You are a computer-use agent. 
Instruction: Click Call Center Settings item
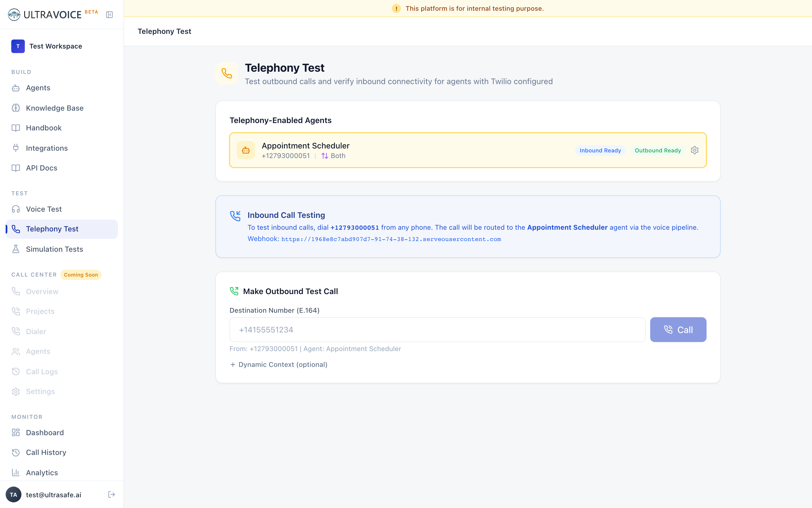tap(62, 391)
